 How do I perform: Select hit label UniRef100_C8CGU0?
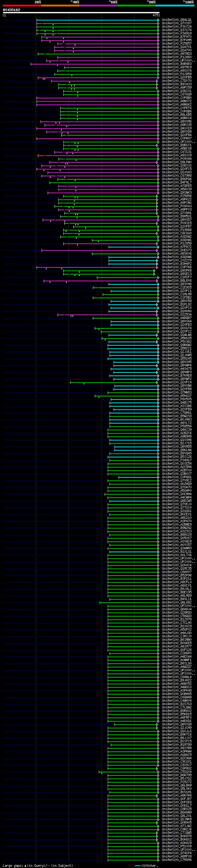pos(176,233)
